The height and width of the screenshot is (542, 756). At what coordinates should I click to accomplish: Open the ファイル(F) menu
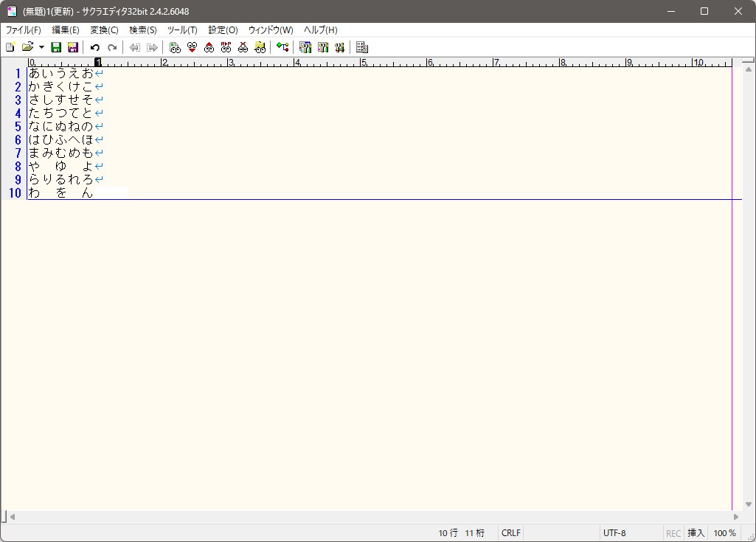point(24,30)
